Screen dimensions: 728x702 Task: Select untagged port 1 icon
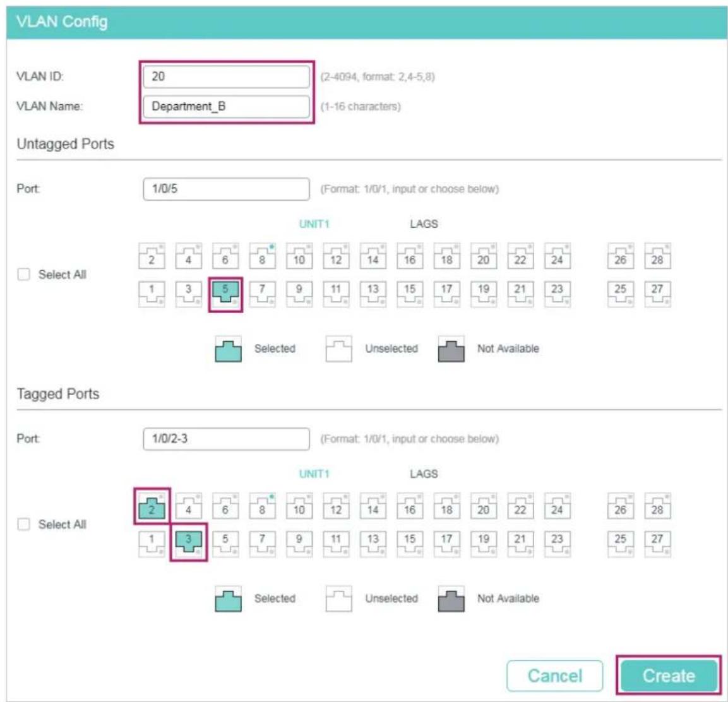(152, 294)
